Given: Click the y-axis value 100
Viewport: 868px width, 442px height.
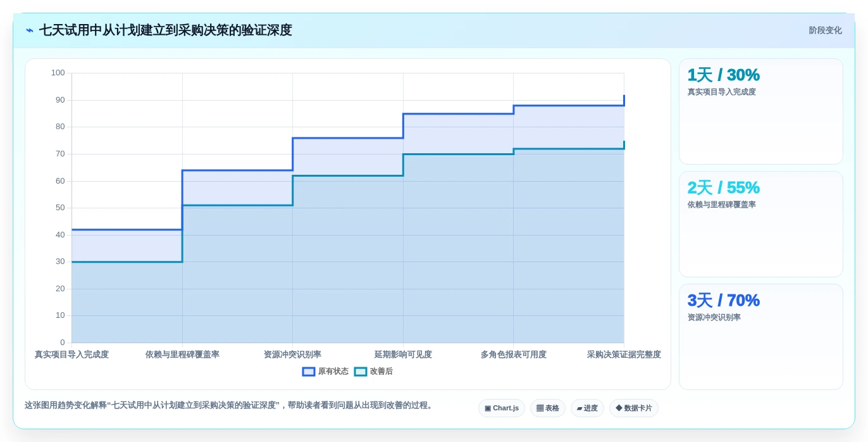Looking at the screenshot, I should 58,73.
